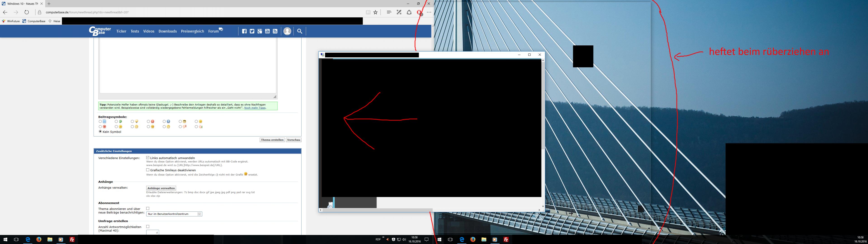Open Edge web note pen icon
The height and width of the screenshot is (244, 868).
coord(399,12)
